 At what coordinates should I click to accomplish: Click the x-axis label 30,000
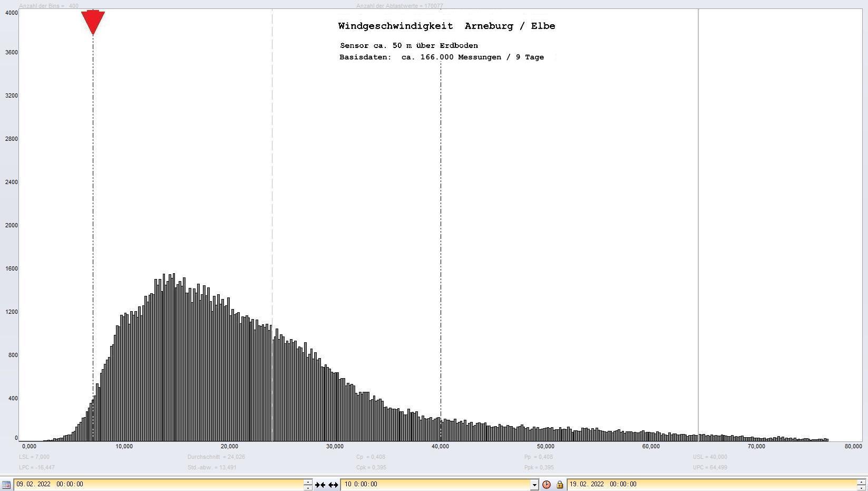pyautogui.click(x=335, y=446)
